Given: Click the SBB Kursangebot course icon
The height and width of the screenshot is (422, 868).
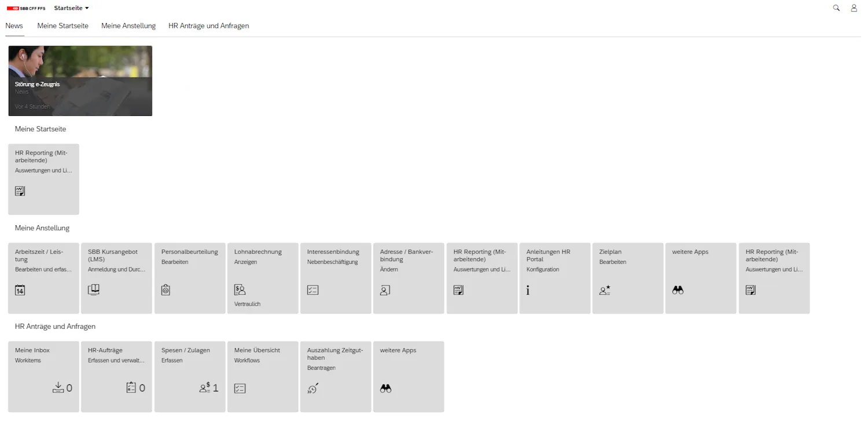Looking at the screenshot, I should click(93, 290).
